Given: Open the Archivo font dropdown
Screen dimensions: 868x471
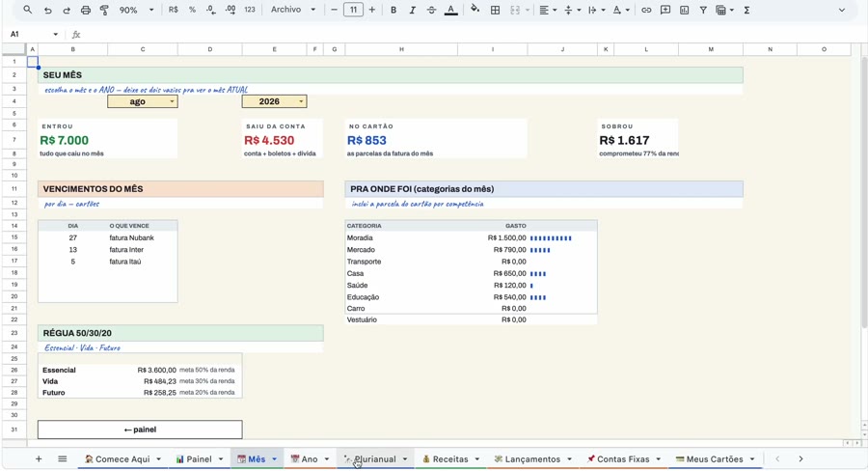Looking at the screenshot, I should 293,10.
